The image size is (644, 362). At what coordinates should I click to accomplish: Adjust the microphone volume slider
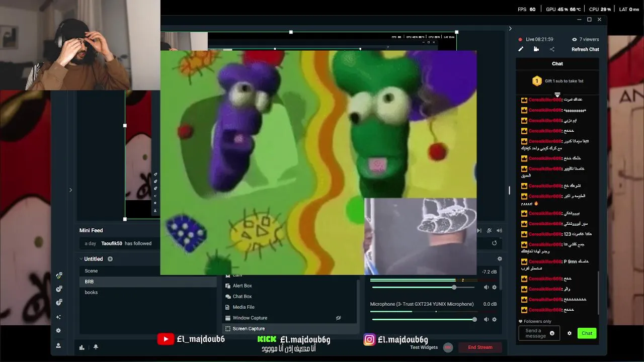coord(423,319)
